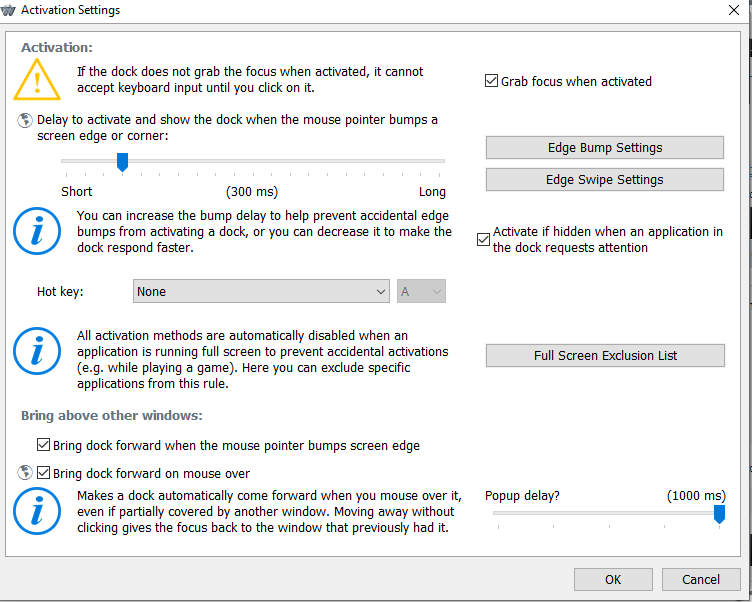The width and height of the screenshot is (752, 602).
Task: Toggle Bring dock forward on mouse over
Action: point(43,473)
